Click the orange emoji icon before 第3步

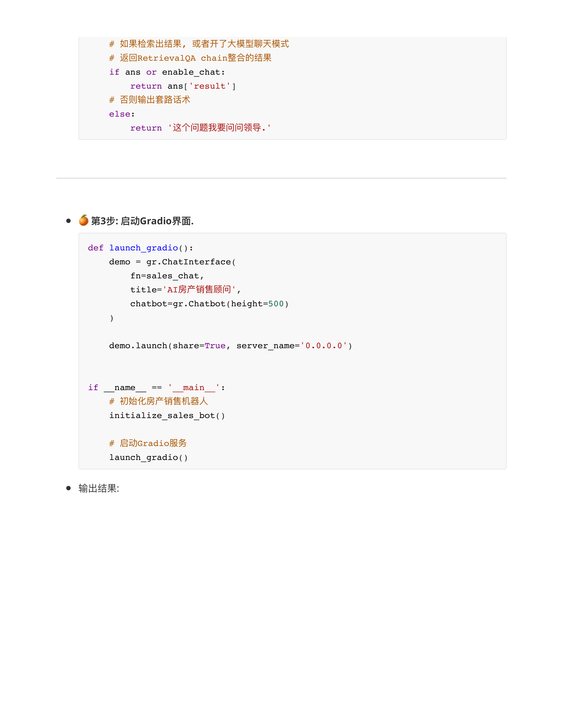click(x=83, y=220)
